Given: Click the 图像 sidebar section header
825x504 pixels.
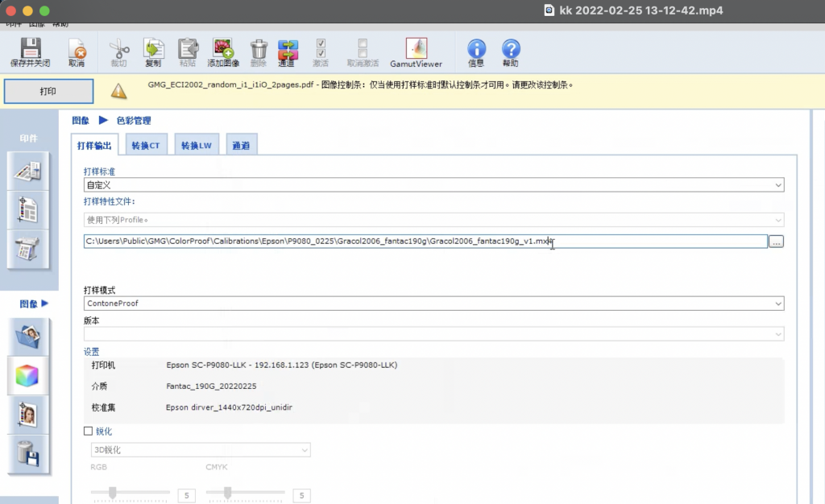Looking at the screenshot, I should pyautogui.click(x=34, y=304).
